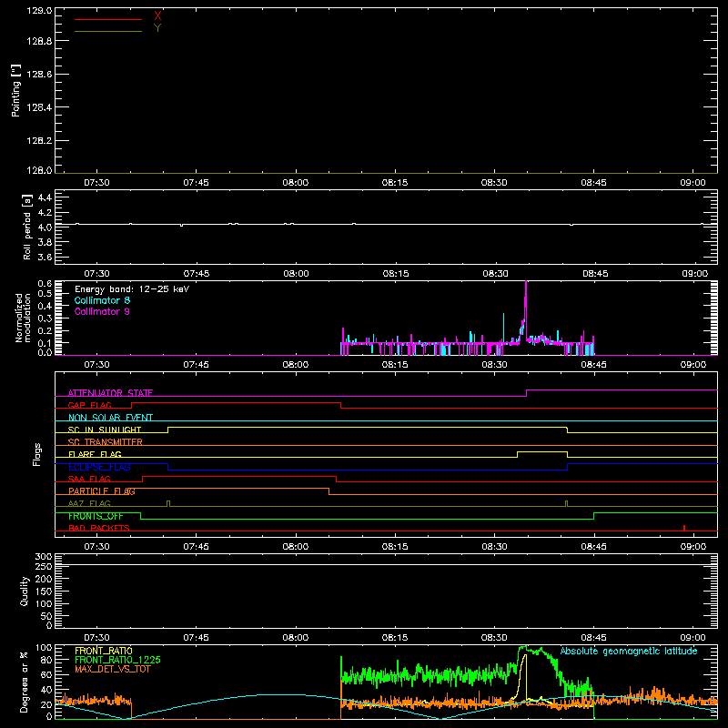Click the Pointing axis title
Image resolution: width=728 pixels, height=728 pixels.
[15, 91]
